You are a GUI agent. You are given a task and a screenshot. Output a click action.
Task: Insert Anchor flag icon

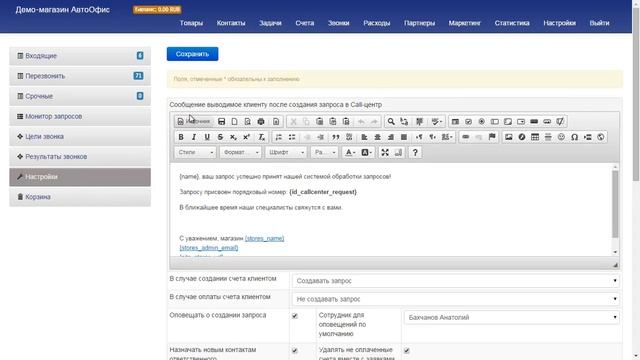[x=492, y=137]
